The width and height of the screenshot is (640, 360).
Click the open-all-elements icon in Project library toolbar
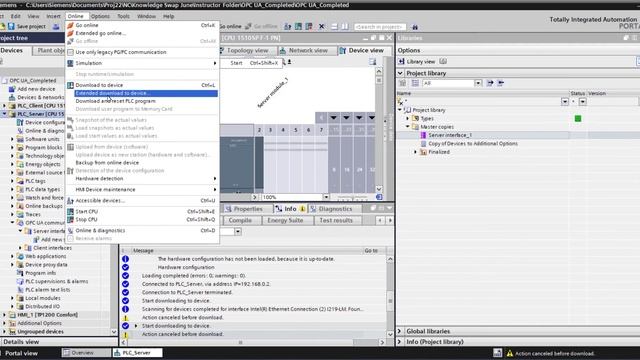[490, 83]
